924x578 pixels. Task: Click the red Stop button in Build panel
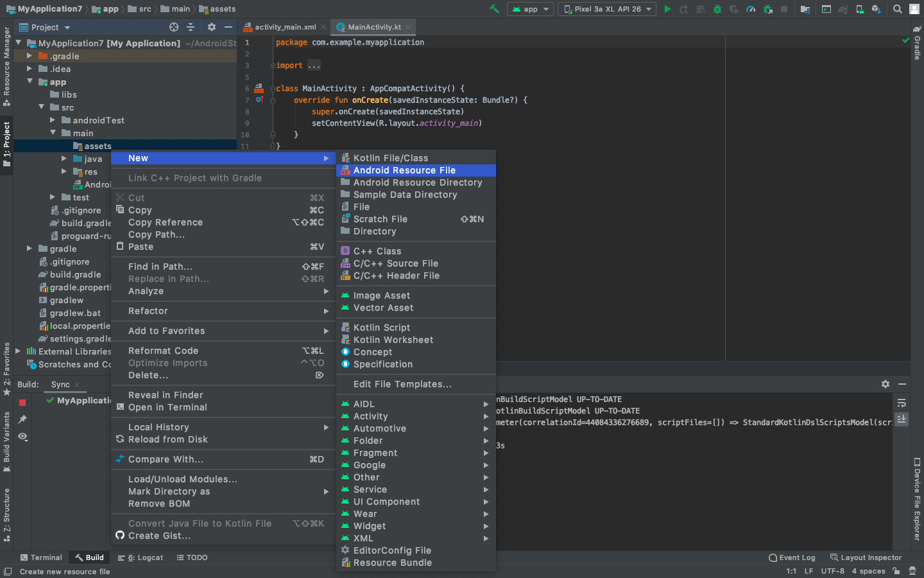pos(22,403)
